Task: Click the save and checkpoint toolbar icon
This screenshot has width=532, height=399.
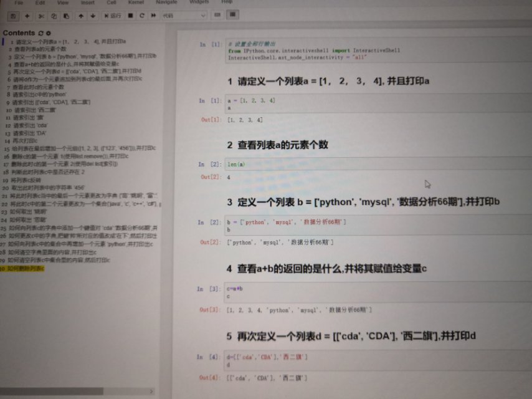Action: point(14,16)
